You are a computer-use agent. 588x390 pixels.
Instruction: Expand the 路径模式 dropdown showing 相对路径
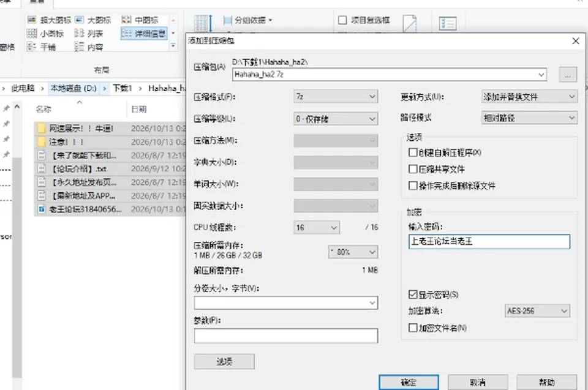point(529,118)
